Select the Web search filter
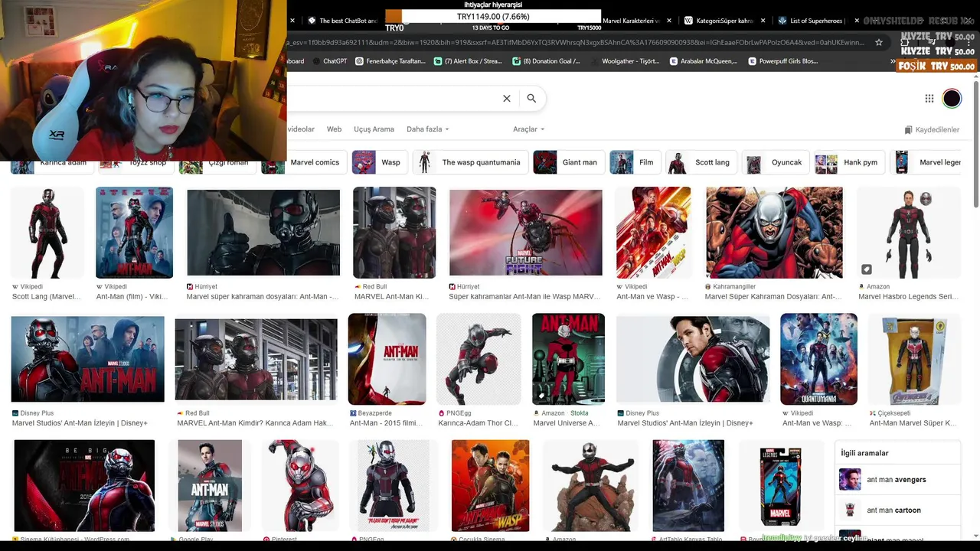Image resolution: width=980 pixels, height=551 pixels. [334, 129]
